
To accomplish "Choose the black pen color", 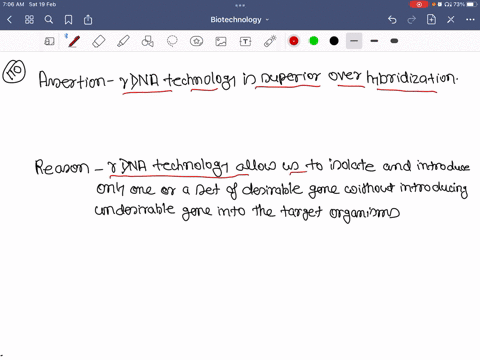I will [x=334, y=41].
